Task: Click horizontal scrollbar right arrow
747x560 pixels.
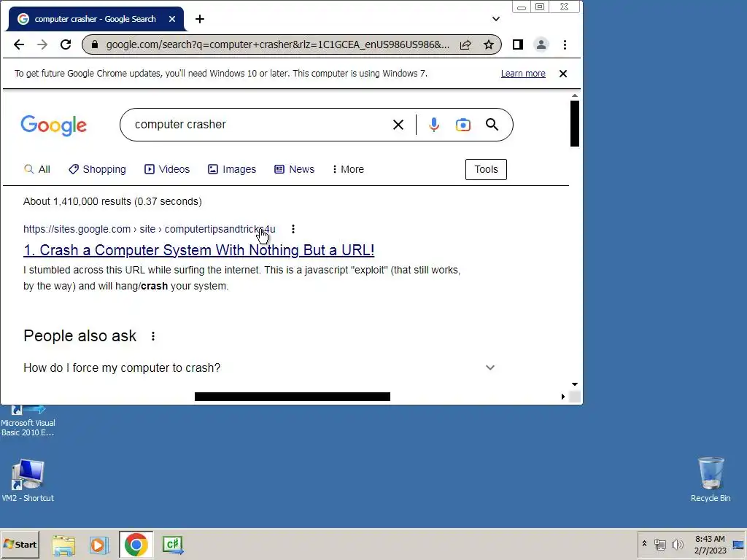Action: (563, 397)
